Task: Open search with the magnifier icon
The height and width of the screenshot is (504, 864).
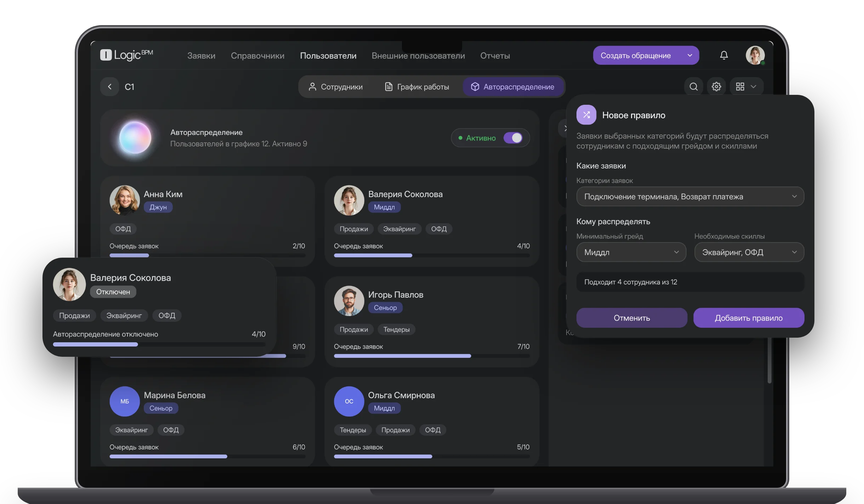Action: pos(693,87)
